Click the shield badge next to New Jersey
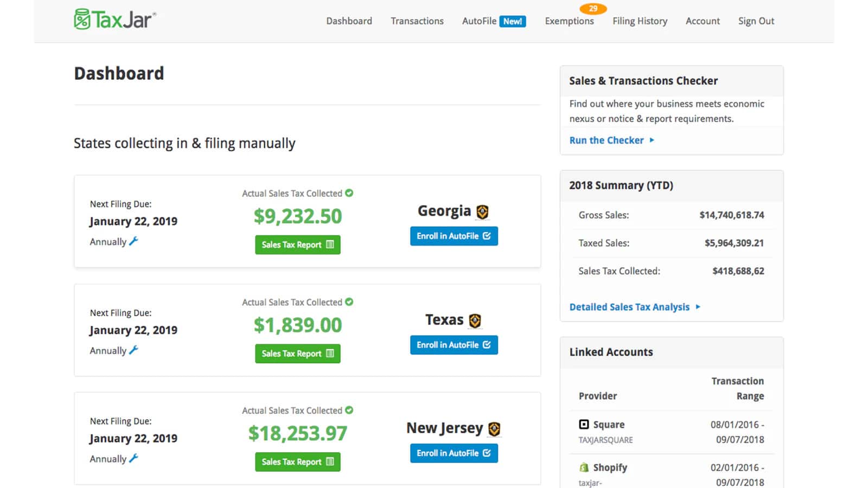The height and width of the screenshot is (488, 868). coord(495,428)
